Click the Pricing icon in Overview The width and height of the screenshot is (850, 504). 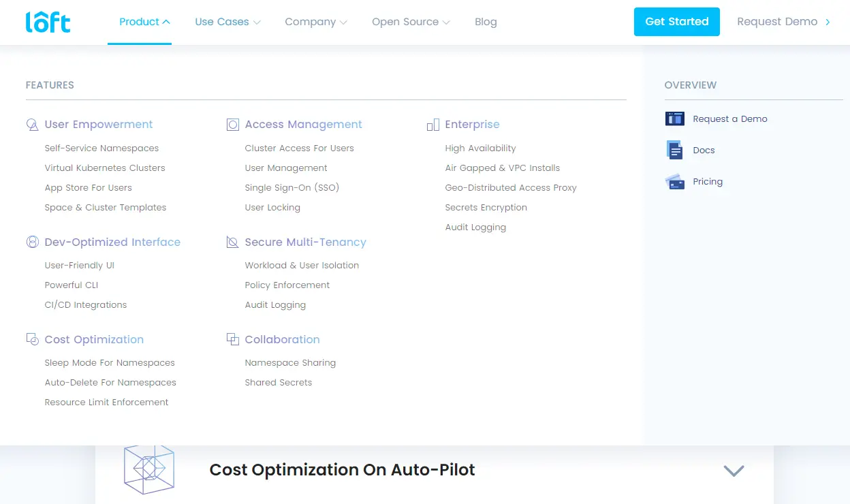click(674, 182)
